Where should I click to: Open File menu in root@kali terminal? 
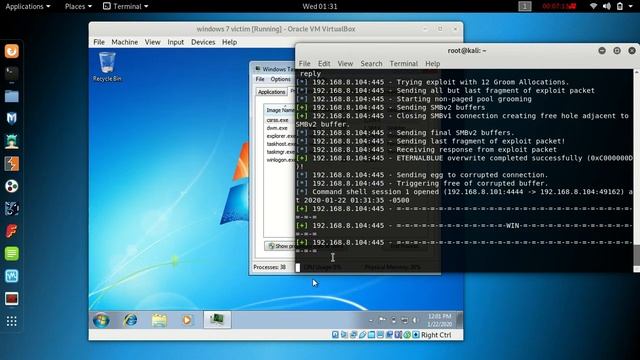point(304,63)
